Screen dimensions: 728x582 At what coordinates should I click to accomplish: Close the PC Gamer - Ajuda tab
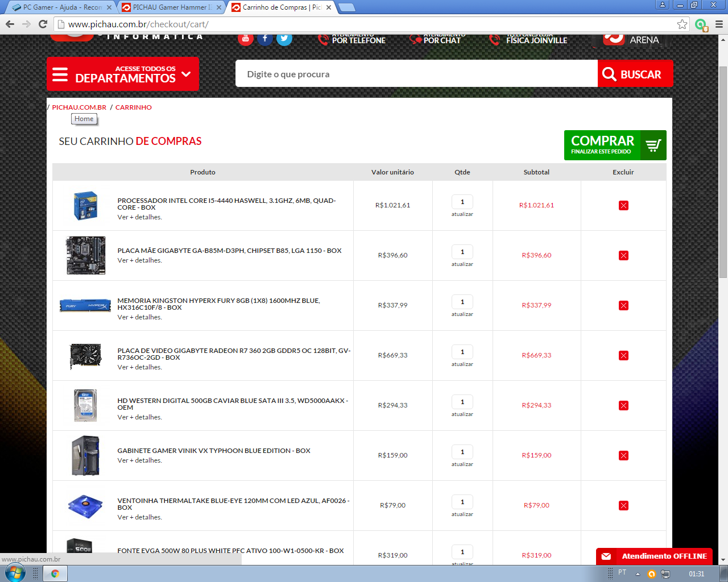[x=109, y=7]
